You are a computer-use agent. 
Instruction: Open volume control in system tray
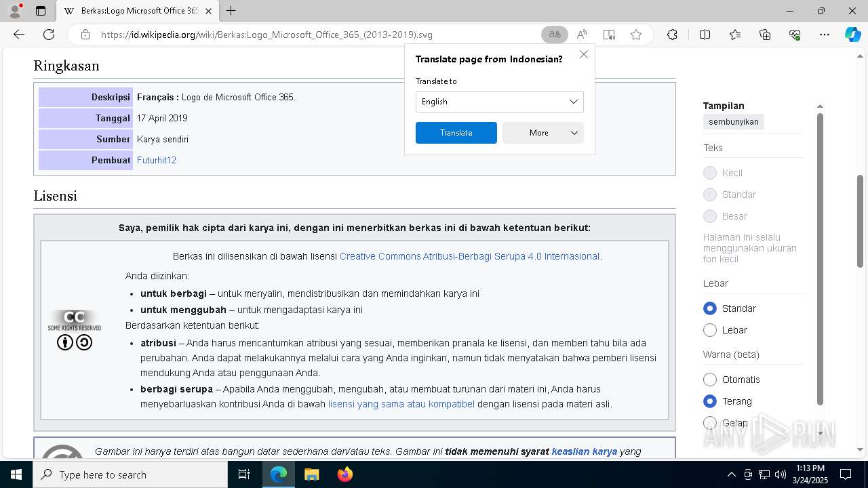click(781, 474)
